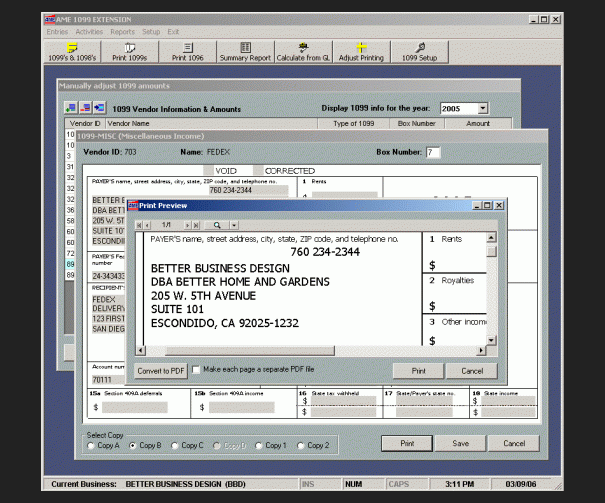Click the Convert to PDF button

(161, 371)
